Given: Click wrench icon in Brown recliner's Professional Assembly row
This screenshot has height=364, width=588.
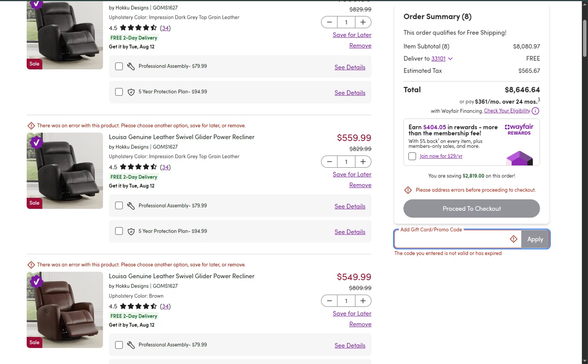Looking at the screenshot, I should pyautogui.click(x=131, y=345).
